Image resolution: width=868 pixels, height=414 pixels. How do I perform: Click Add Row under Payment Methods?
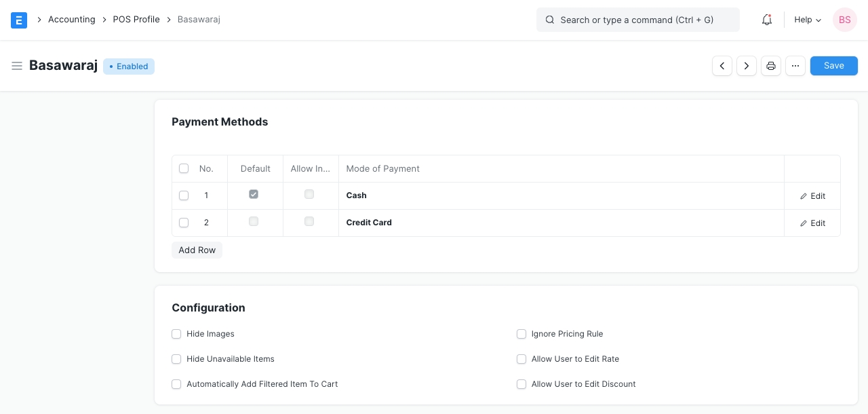197,250
